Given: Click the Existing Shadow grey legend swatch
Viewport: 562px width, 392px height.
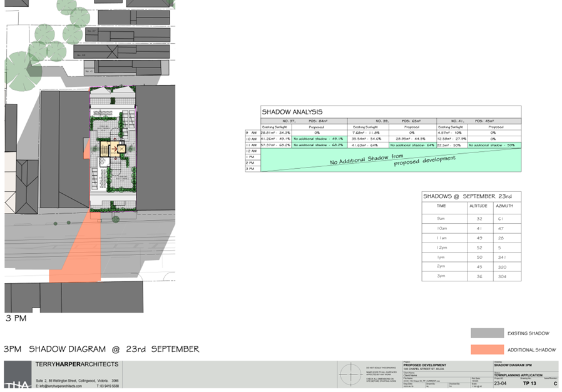Looking at the screenshot, I should click(487, 333).
